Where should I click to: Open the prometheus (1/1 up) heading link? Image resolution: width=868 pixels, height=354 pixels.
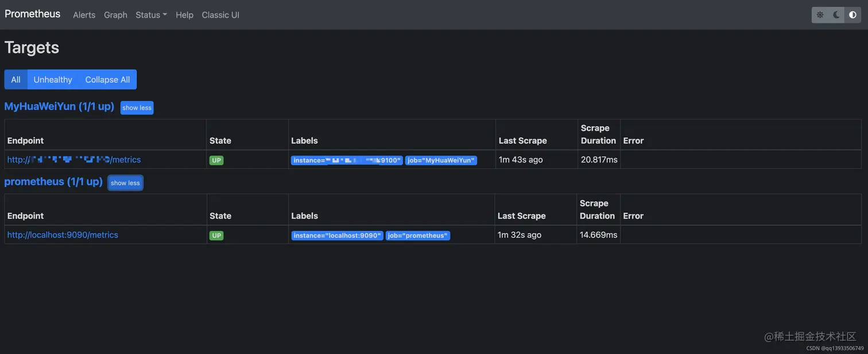[53, 181]
